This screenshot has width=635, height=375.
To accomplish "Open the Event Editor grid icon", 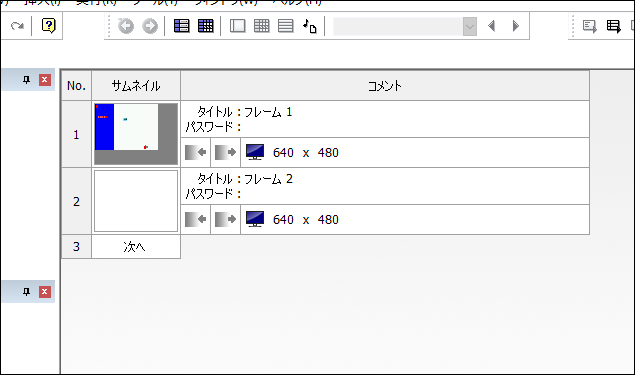I will tap(262, 26).
